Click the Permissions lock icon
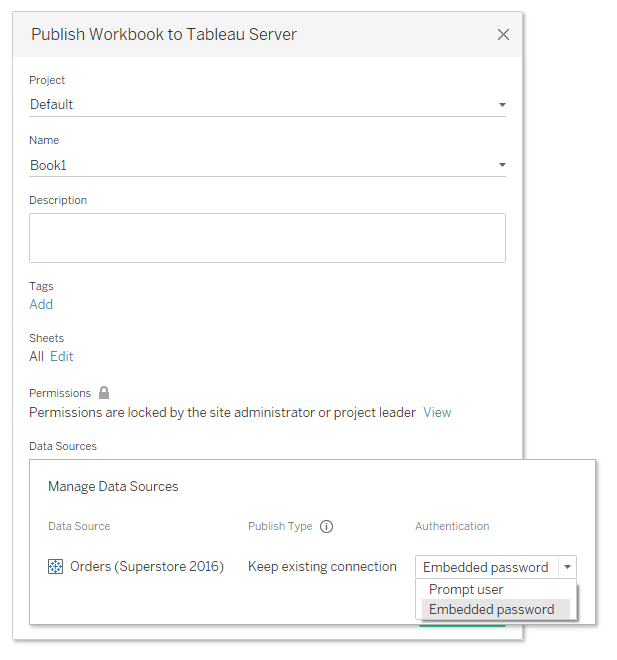Viewport: 617px width, 660px height. point(104,393)
